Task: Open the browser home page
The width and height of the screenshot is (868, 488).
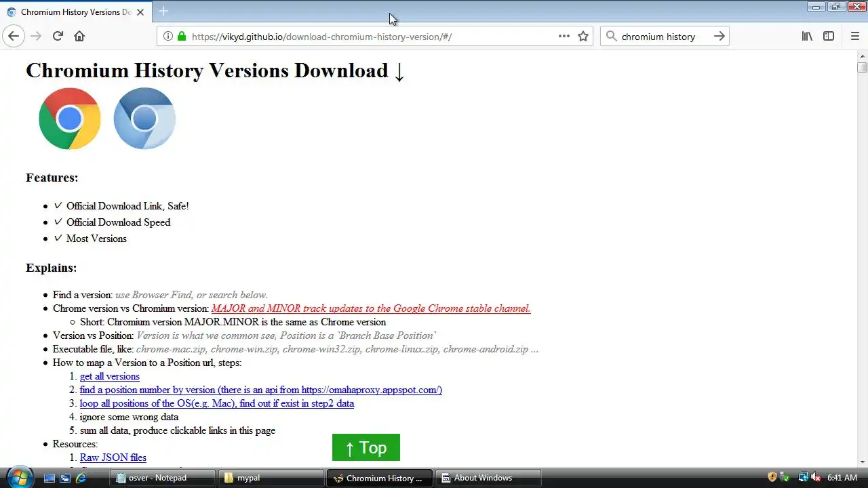Action: click(x=79, y=36)
